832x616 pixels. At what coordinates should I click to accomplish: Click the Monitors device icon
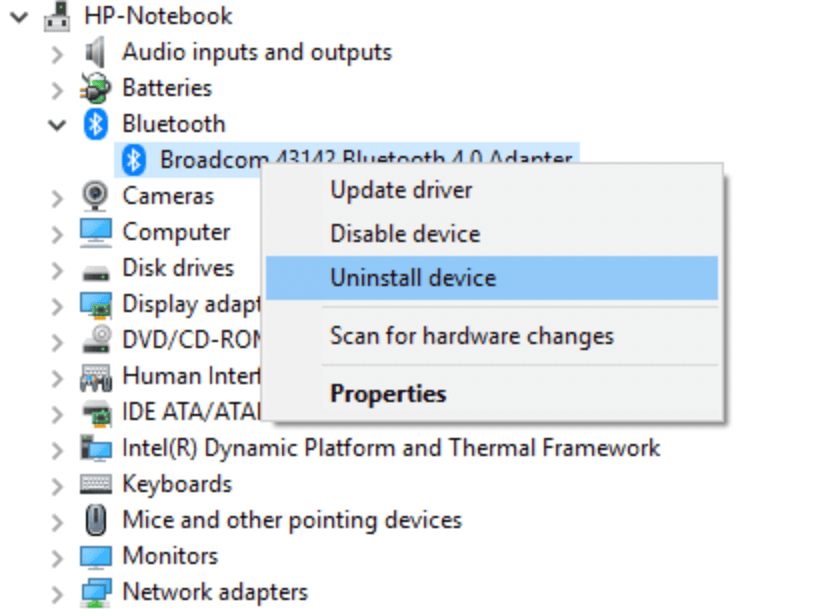(97, 556)
